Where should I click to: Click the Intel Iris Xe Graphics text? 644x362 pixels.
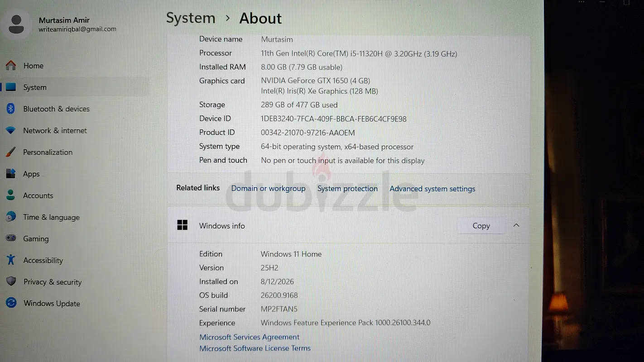319,91
